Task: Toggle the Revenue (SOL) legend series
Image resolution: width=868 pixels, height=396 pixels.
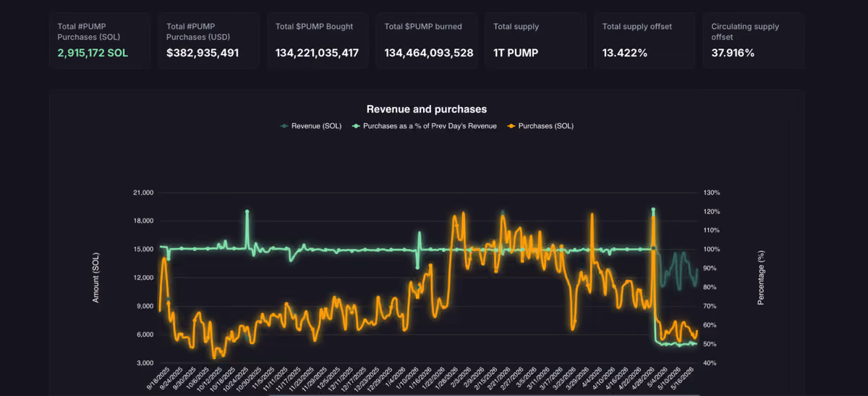Action: [311, 126]
